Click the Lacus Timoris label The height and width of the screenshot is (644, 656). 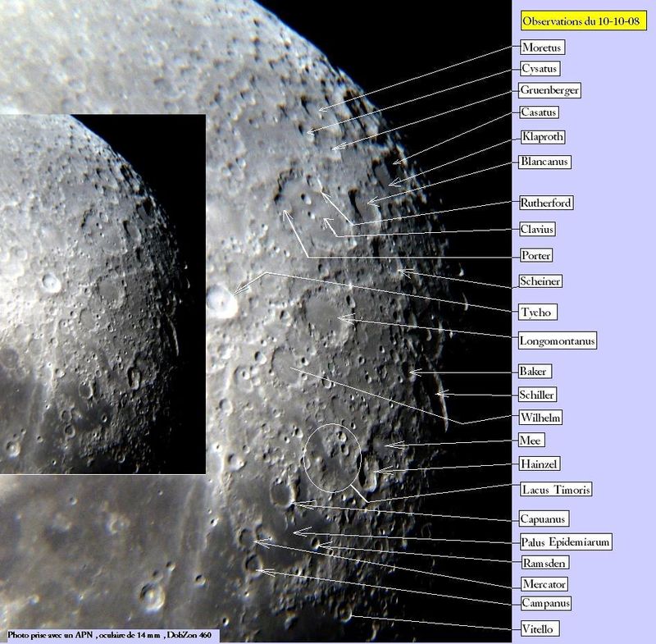[556, 489]
